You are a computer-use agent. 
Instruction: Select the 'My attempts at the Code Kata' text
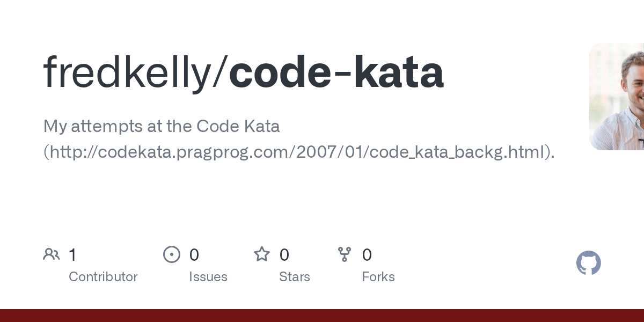tap(162, 127)
